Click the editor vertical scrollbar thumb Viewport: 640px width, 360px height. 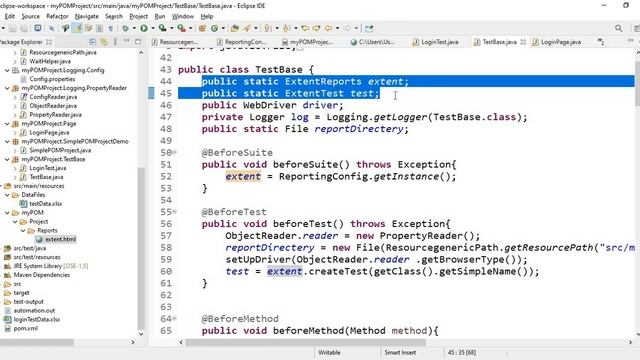pyautogui.click(x=637, y=84)
